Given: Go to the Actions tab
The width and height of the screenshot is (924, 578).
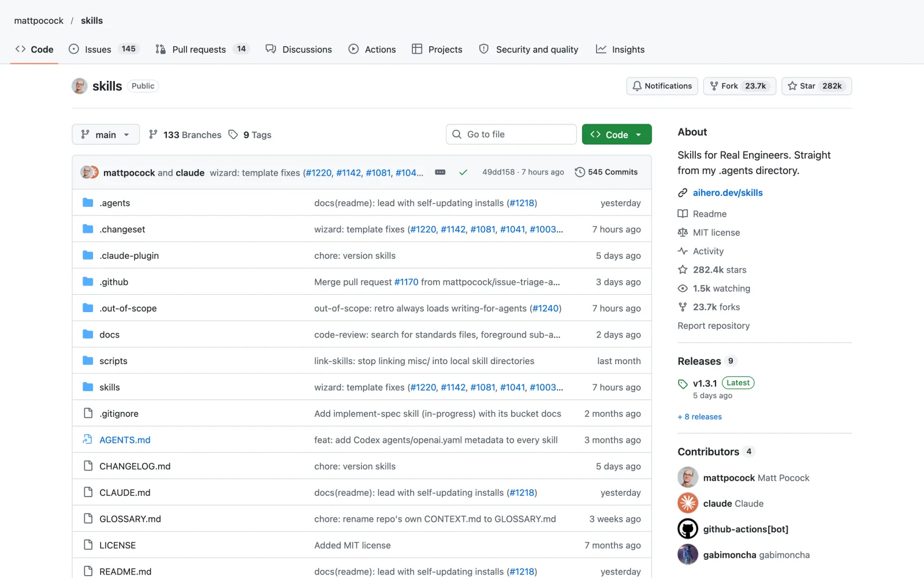Looking at the screenshot, I should point(372,49).
